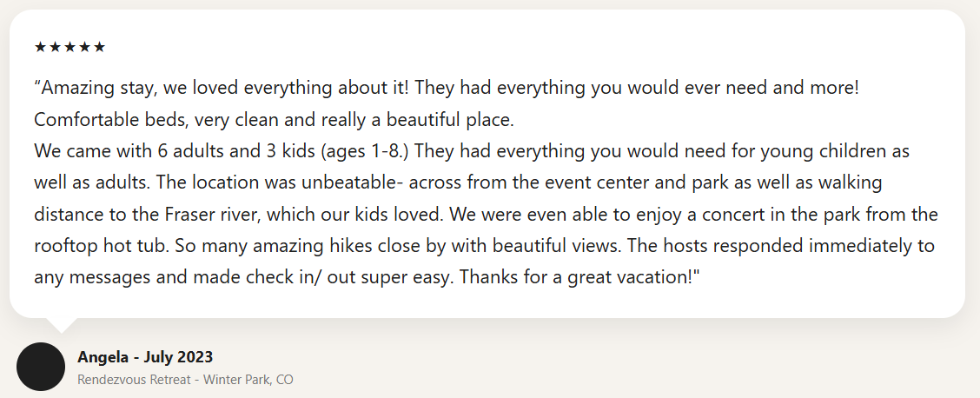Click Angela's round profile avatar

41,367
